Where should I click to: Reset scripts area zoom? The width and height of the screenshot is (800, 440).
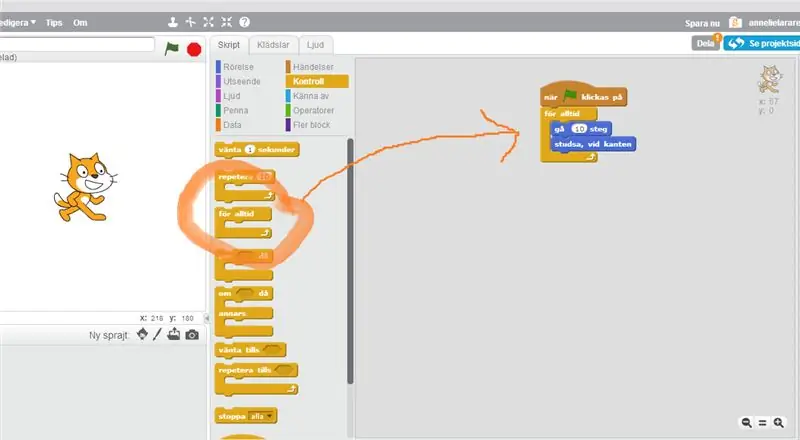coord(762,423)
